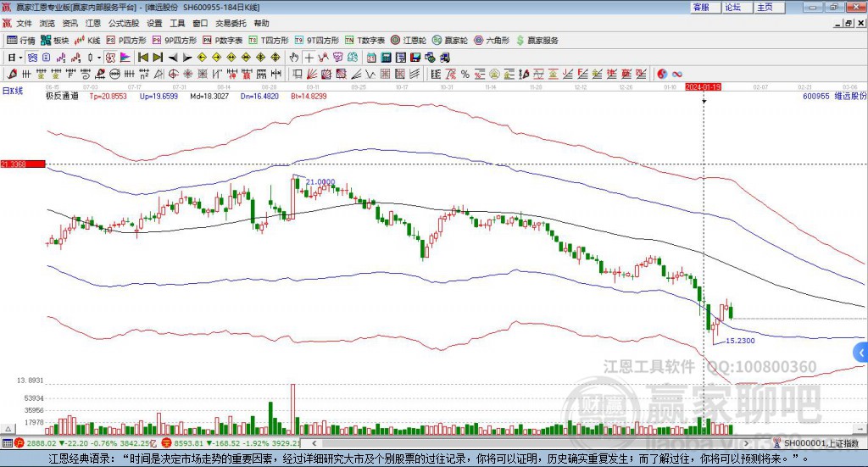Click the horizontal scrollbar right arrow
This screenshot has width=868, height=467.
click(746, 443)
